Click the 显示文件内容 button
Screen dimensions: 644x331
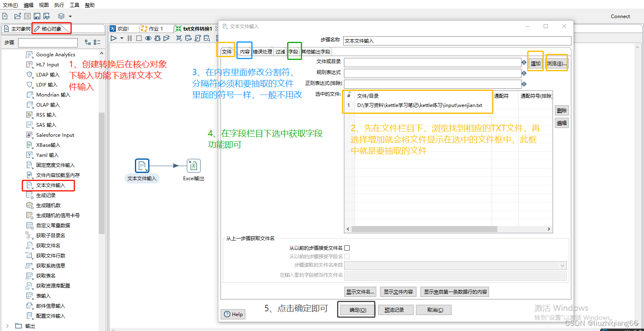pyautogui.click(x=398, y=292)
